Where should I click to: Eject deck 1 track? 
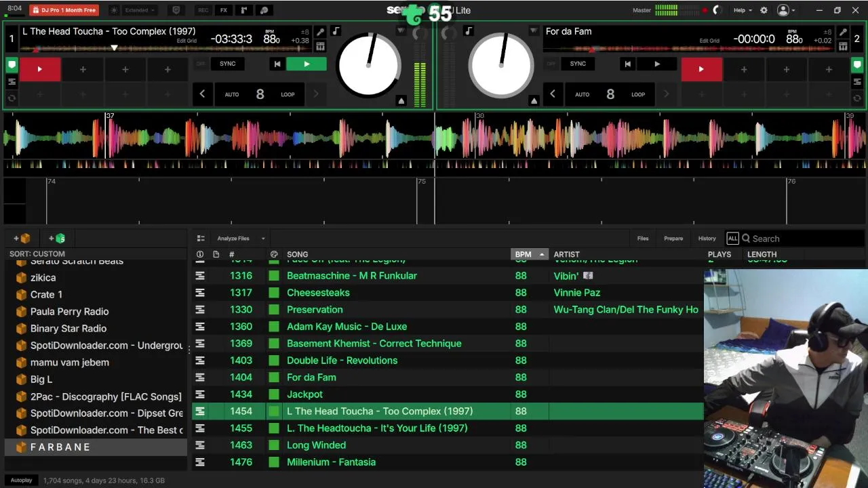point(401,101)
